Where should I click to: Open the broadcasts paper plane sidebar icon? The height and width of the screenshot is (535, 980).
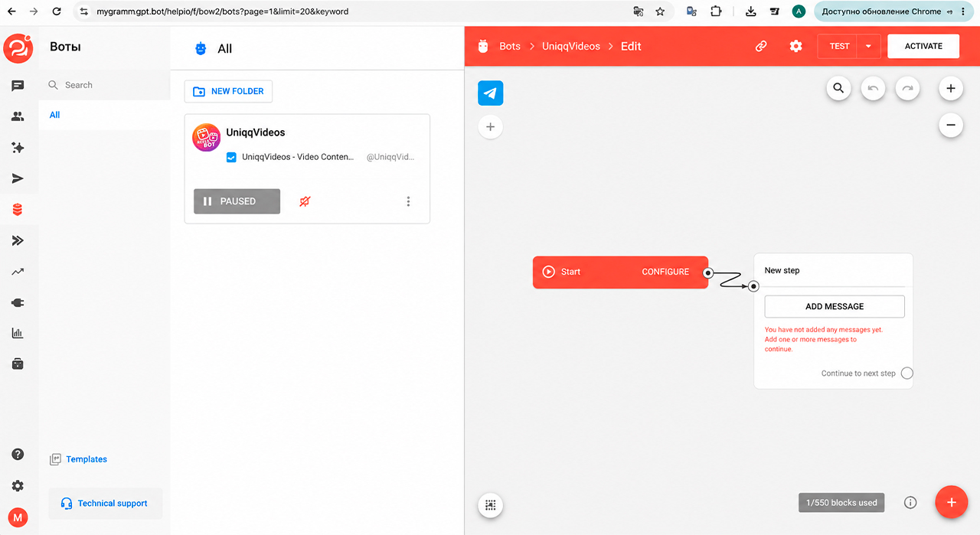tap(18, 178)
